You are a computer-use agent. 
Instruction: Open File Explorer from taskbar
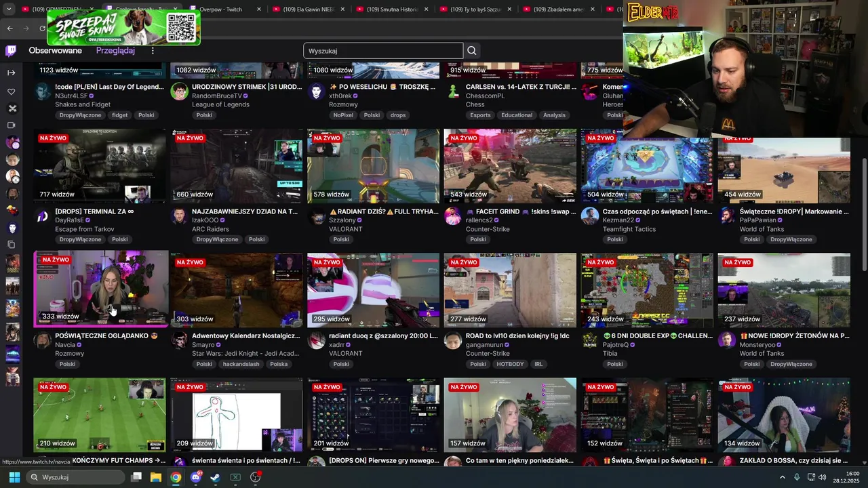[155, 477]
